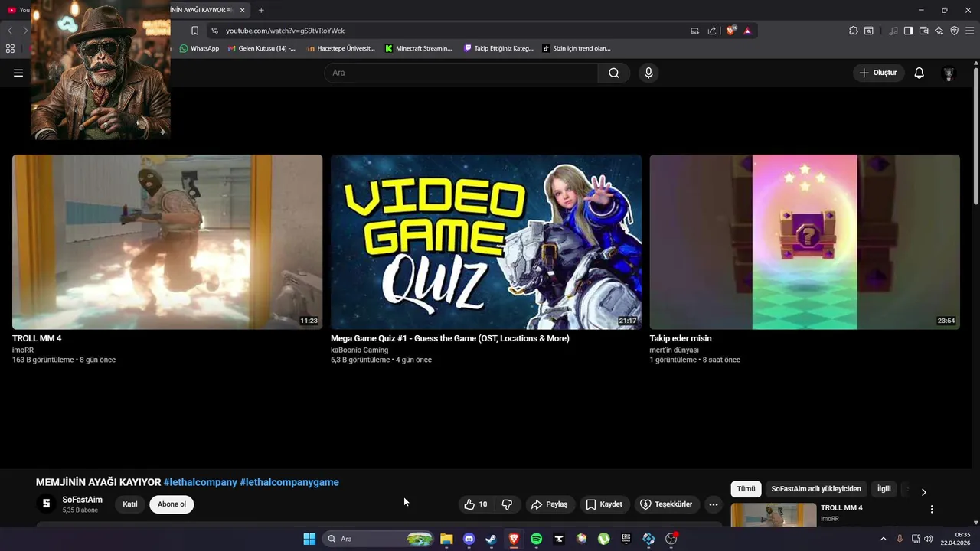Click the Oluştur create button
The image size is (980, 551).
click(878, 73)
